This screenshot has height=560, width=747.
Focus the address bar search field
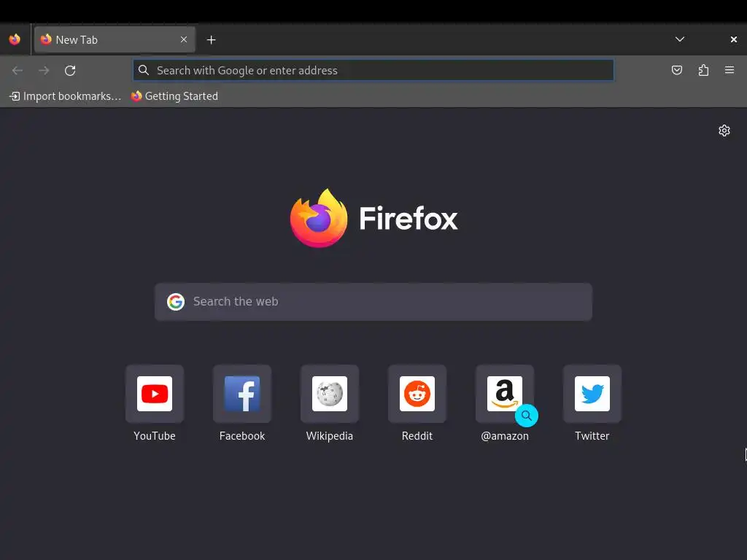click(x=373, y=70)
